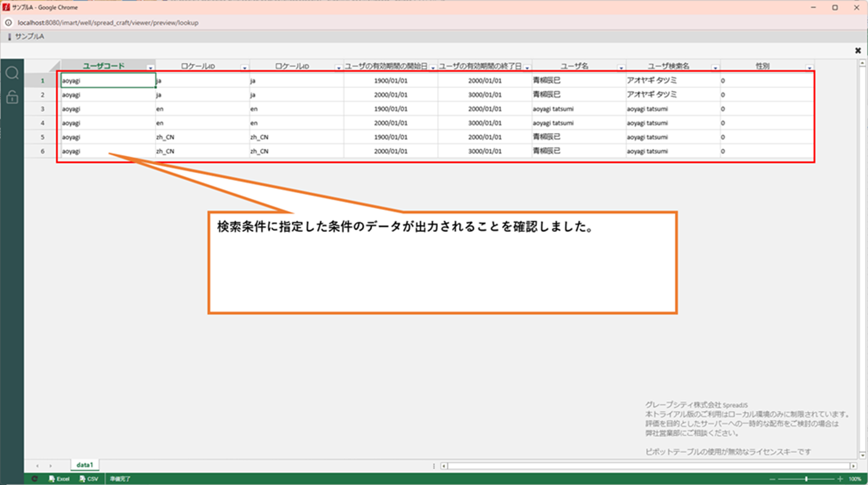This screenshot has height=485, width=868.
Task: Export the sheet using Excel button
Action: point(59,479)
